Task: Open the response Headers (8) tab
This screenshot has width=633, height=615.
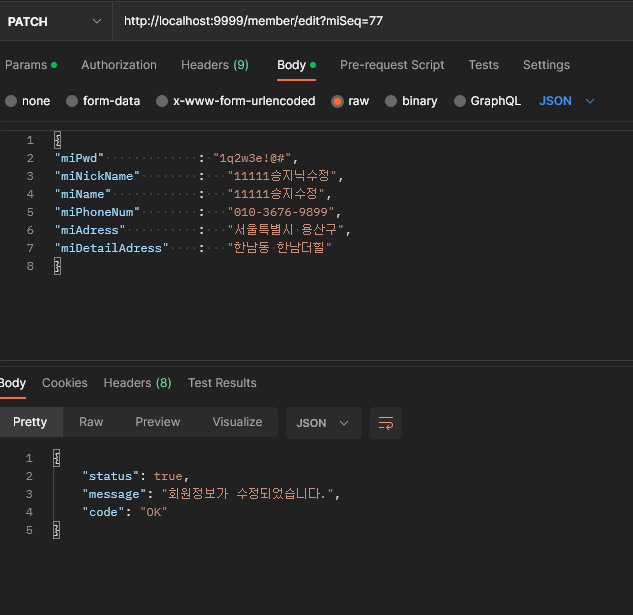Action: (137, 383)
